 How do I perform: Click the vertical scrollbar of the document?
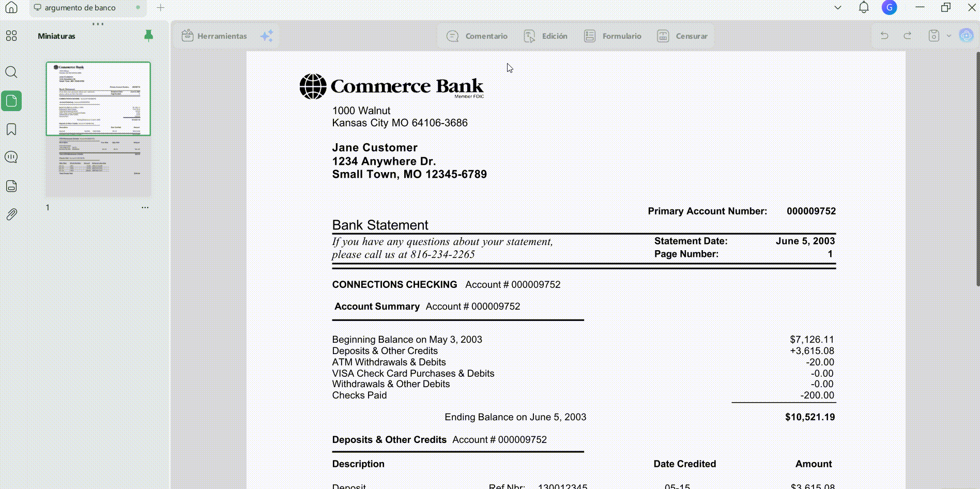[x=977, y=169]
